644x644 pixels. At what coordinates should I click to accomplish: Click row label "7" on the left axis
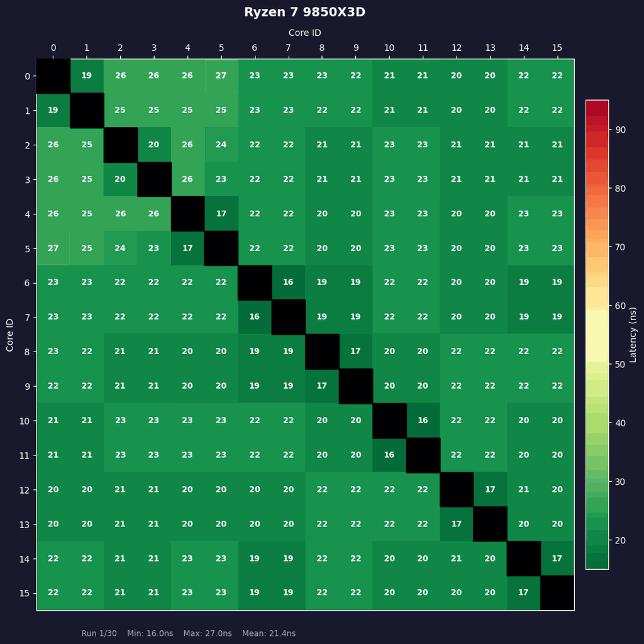28,318
